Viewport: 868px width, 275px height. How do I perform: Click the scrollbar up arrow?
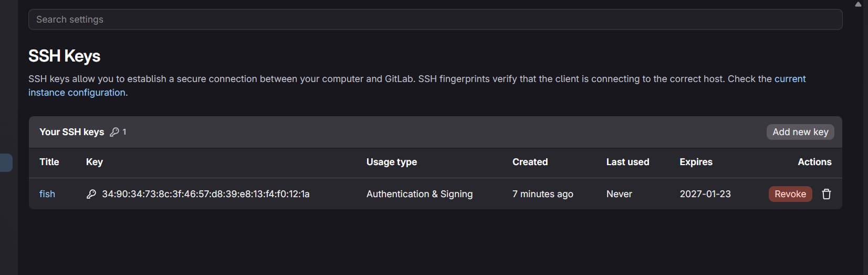pyautogui.click(x=858, y=4)
